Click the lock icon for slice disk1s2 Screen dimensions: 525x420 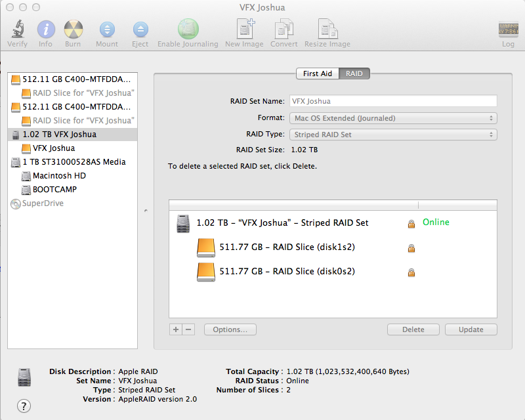[411, 248]
